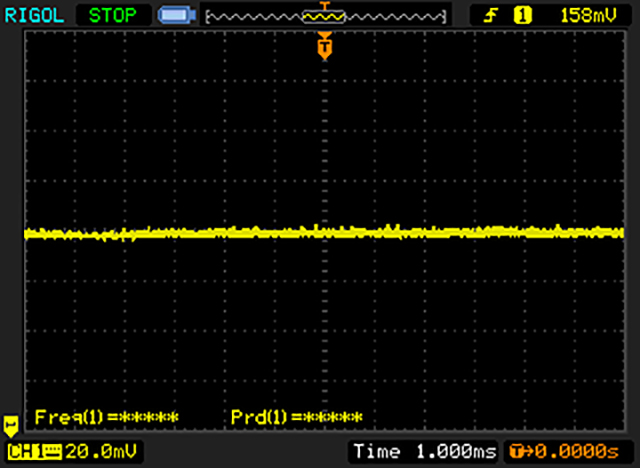The width and height of the screenshot is (640, 468).
Task: Click the Prd(1) period measurement readout
Action: (x=297, y=417)
